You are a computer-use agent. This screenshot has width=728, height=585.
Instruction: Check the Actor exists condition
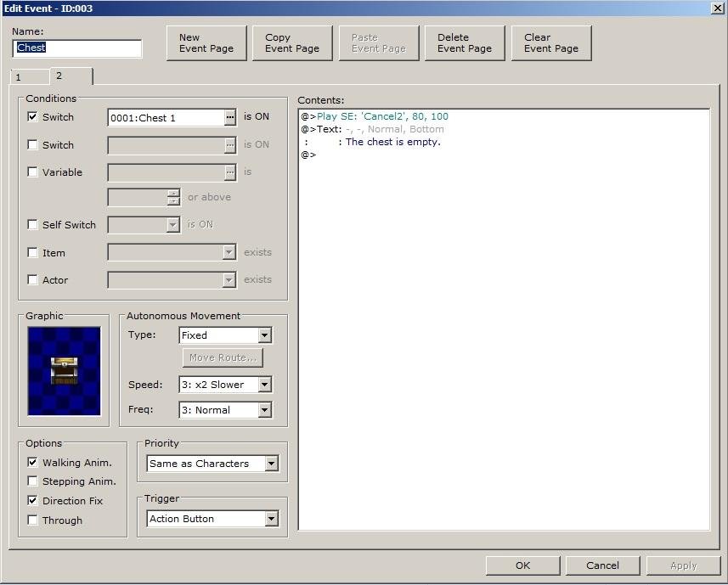(32, 279)
